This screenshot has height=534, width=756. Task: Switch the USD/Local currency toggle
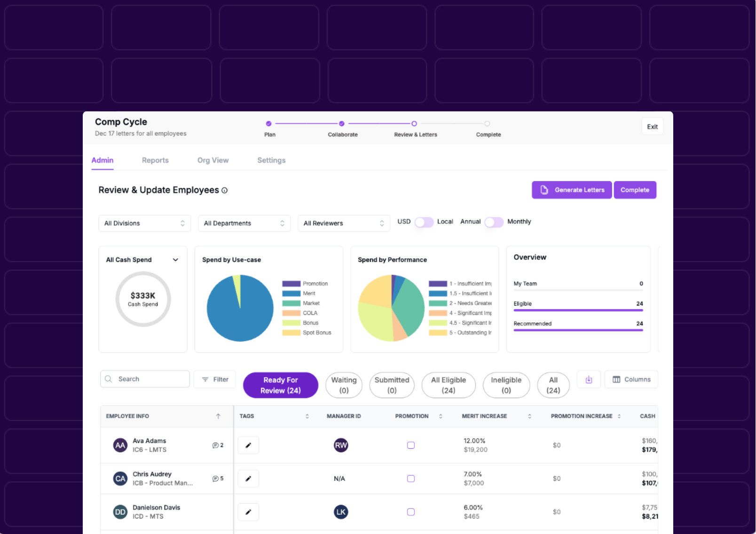point(424,222)
